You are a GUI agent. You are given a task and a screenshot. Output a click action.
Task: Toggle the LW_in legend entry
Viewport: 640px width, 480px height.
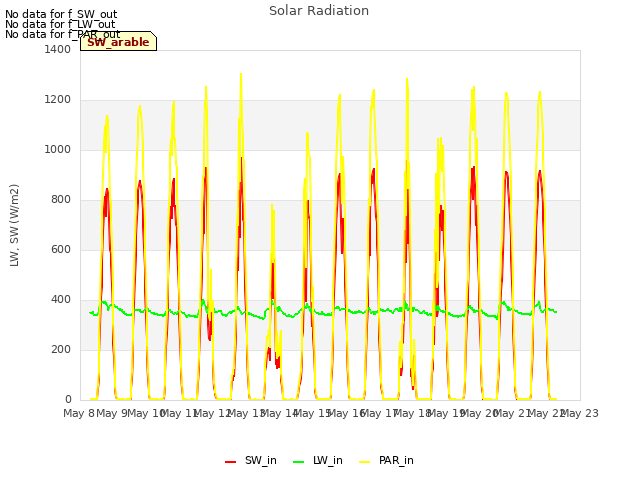(x=318, y=460)
